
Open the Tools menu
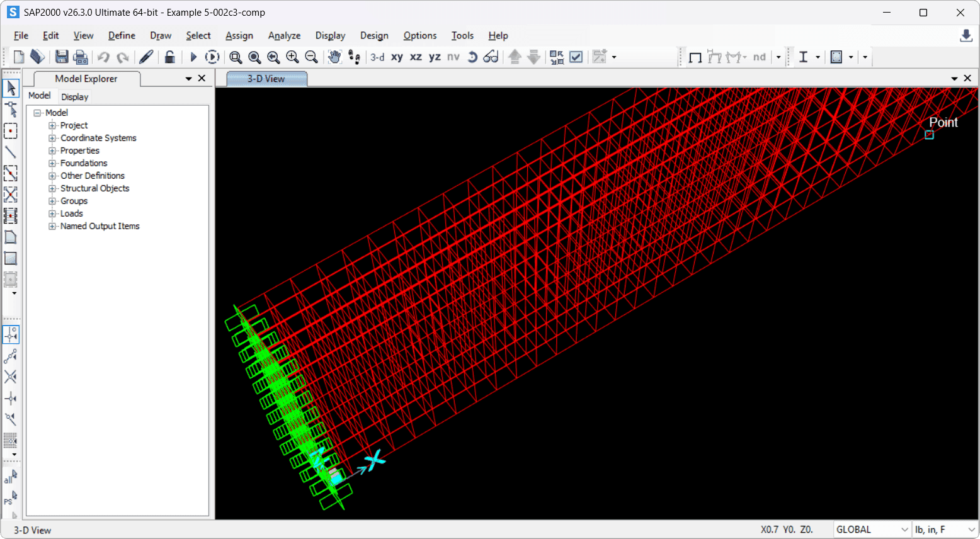(x=462, y=36)
